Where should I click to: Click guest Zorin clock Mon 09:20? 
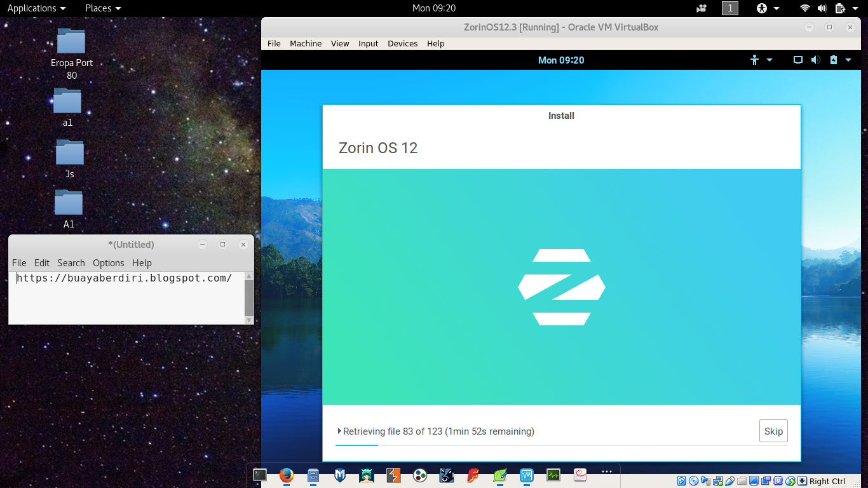click(561, 60)
